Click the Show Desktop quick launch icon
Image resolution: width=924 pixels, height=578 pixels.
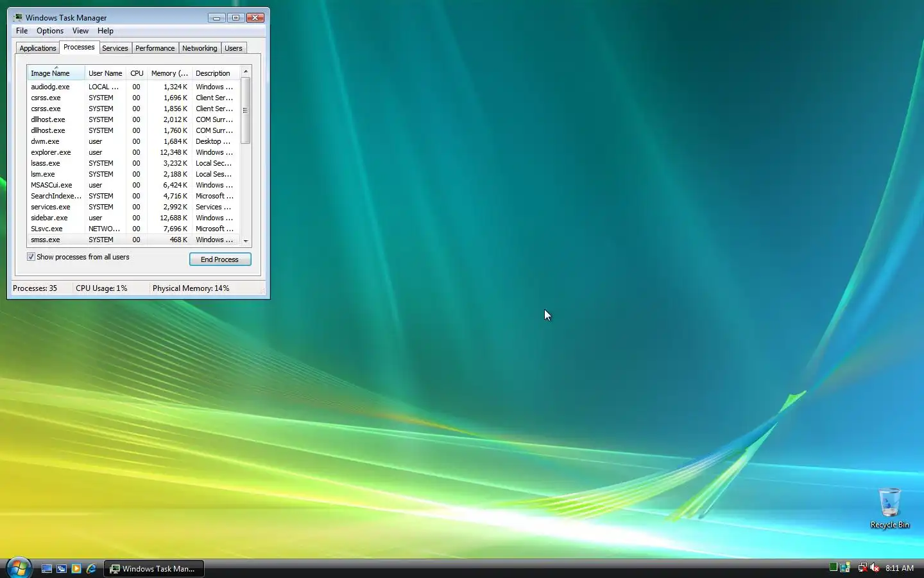[x=47, y=568]
